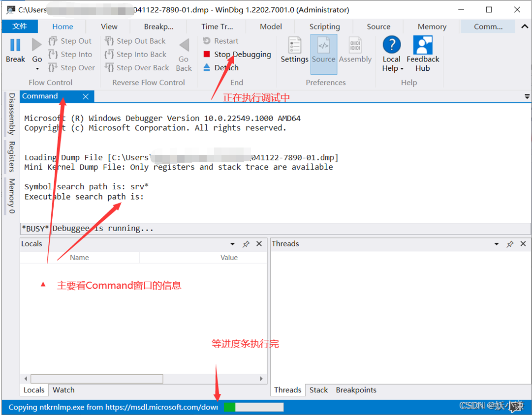Switch to the View ribbon tab
Screen dimensions: 532x415
point(109,27)
